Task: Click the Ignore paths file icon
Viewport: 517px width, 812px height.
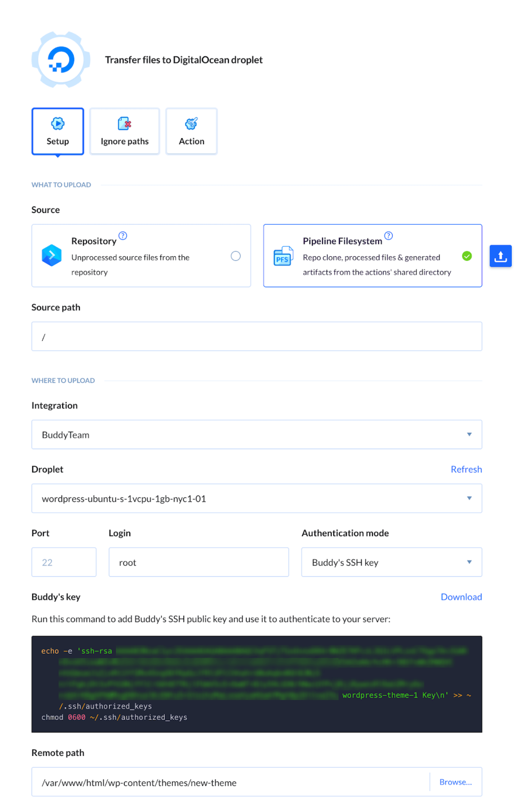Action: tap(125, 124)
